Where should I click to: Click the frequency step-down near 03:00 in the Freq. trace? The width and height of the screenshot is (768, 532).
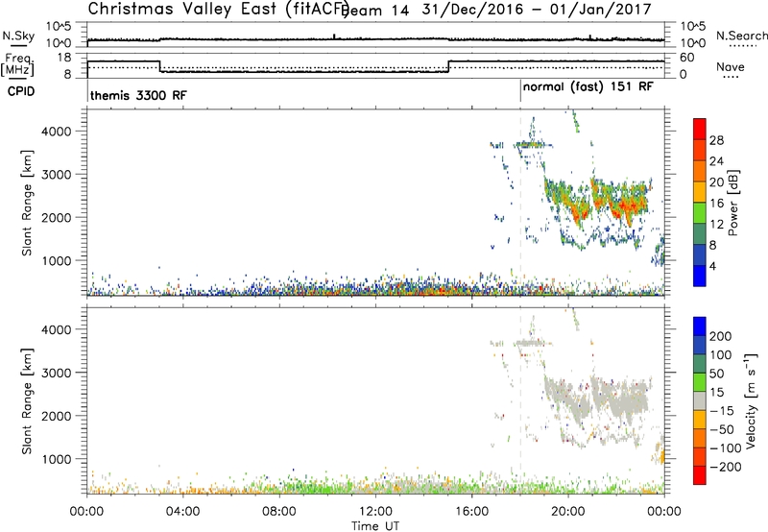[x=159, y=66]
